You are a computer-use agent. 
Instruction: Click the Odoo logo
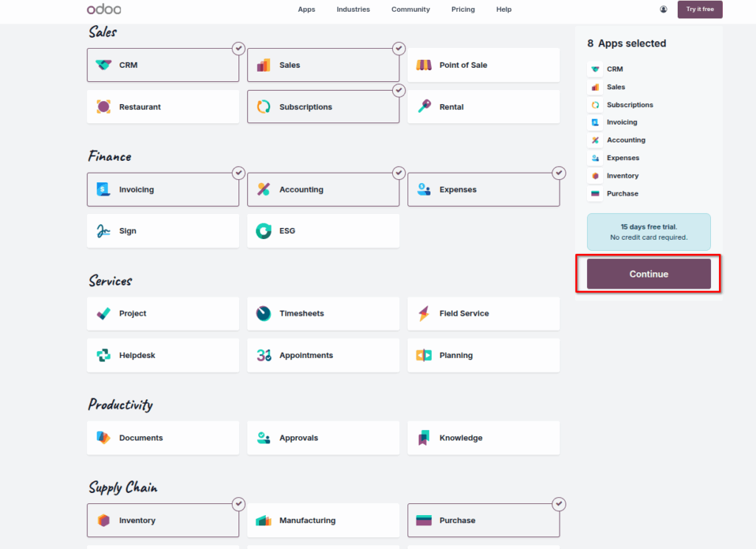(x=104, y=9)
